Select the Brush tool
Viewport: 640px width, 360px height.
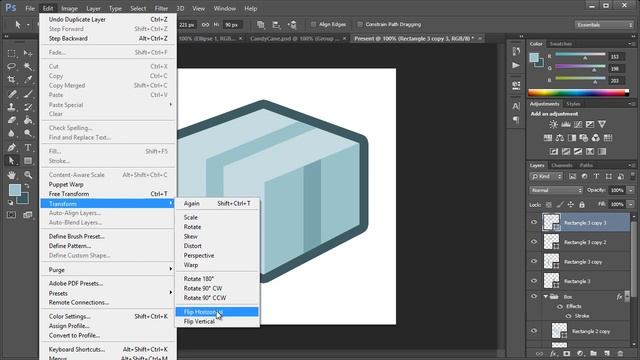pyautogui.click(x=28, y=94)
